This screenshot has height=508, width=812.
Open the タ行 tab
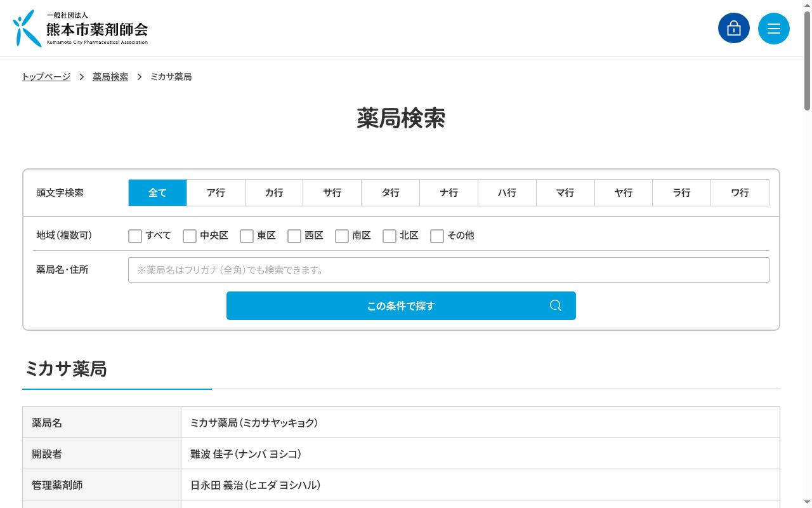[391, 193]
